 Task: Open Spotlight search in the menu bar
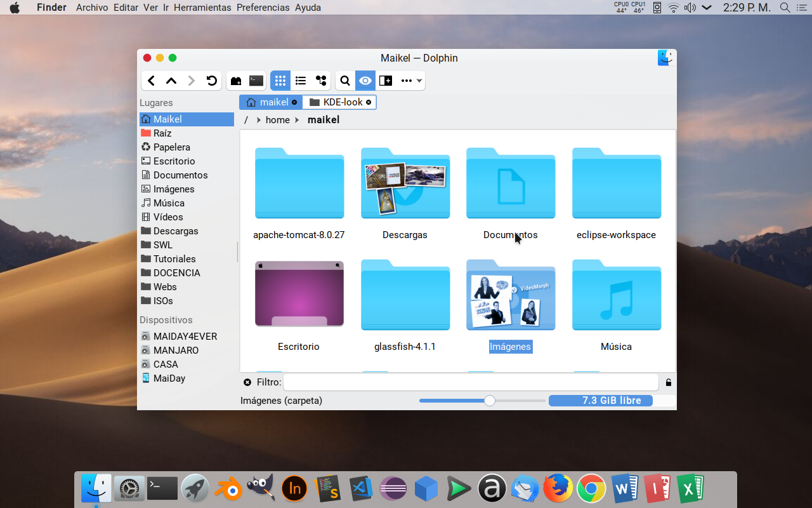pyautogui.click(x=785, y=8)
